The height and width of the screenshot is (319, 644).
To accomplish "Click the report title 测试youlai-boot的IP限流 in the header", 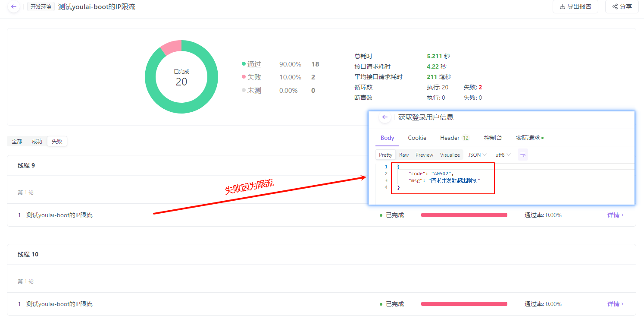I will pos(97,7).
